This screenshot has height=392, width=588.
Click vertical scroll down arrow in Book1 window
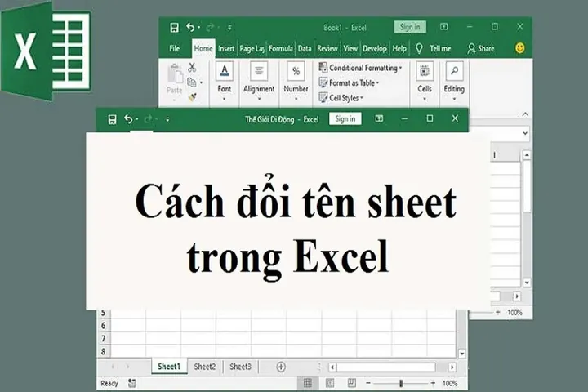pos(527,283)
